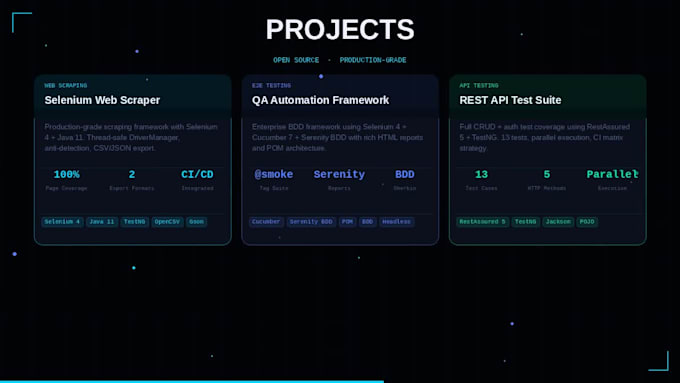The height and width of the screenshot is (383, 680).
Task: Click the POJO tag chip
Action: coord(587,222)
